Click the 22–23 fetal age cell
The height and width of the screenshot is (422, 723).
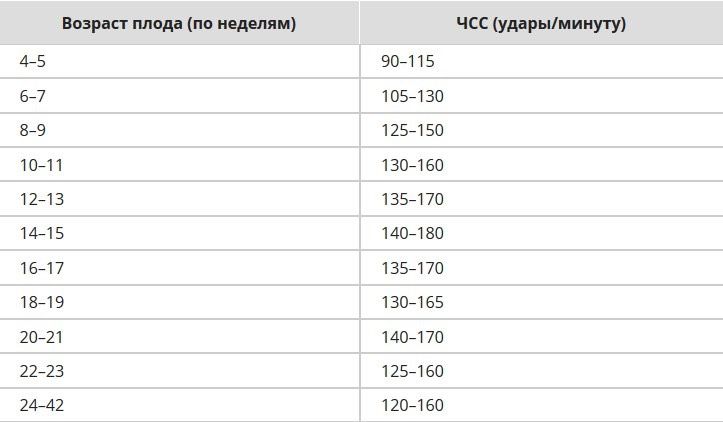pyautogui.click(x=41, y=371)
